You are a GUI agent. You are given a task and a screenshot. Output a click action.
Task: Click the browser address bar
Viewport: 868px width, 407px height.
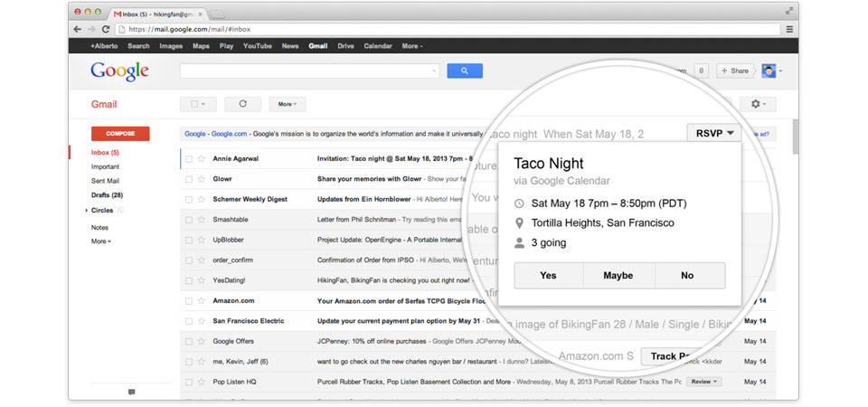(x=448, y=29)
